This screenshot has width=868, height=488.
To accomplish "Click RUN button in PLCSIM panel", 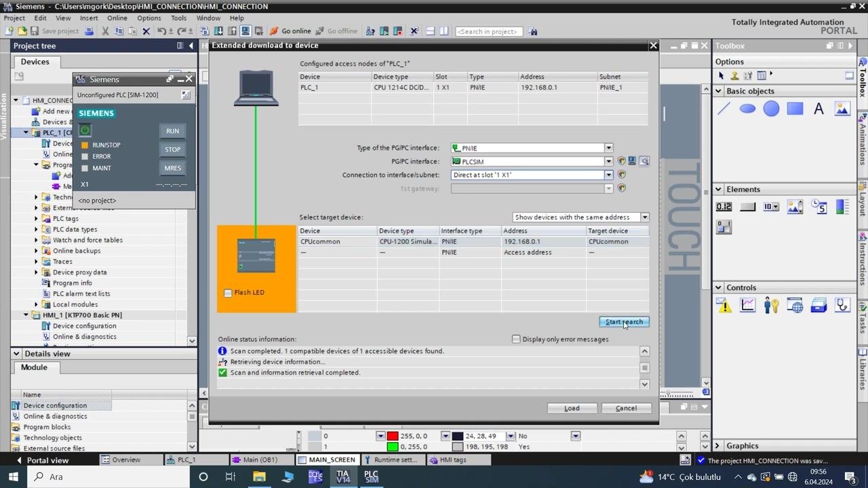I will [173, 131].
